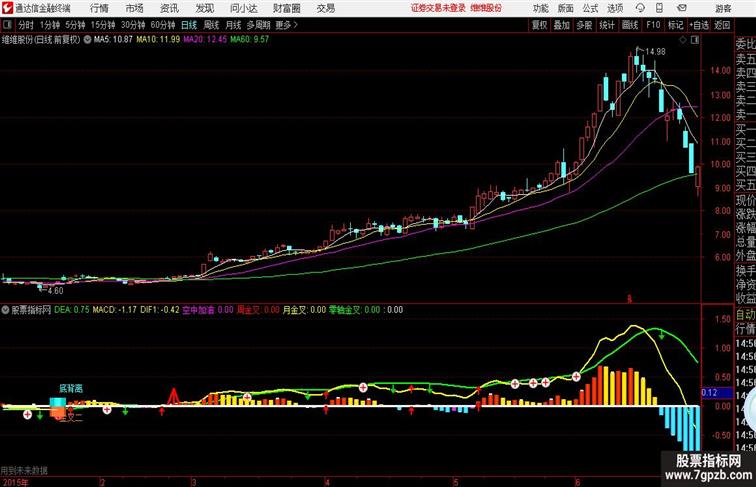756x487 pixels.
Task: Click the 叠加 overlay toolbar button
Action: tap(561, 25)
